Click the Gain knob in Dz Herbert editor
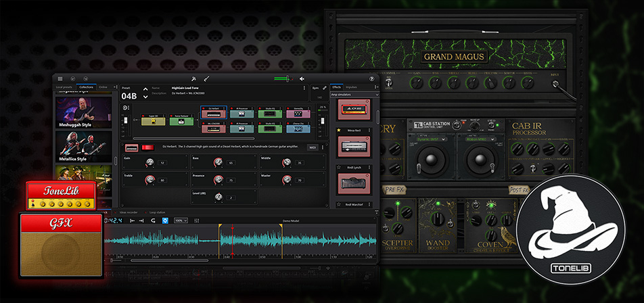This screenshot has width=644, height=303. [x=150, y=163]
